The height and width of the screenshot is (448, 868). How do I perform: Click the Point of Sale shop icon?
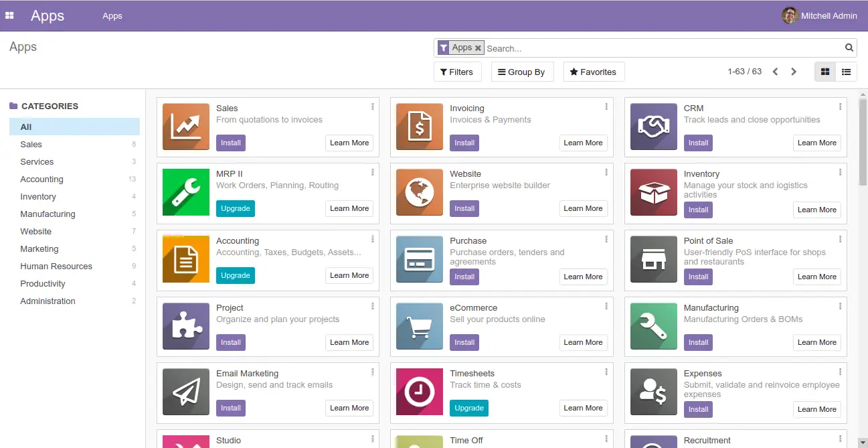[654, 259]
